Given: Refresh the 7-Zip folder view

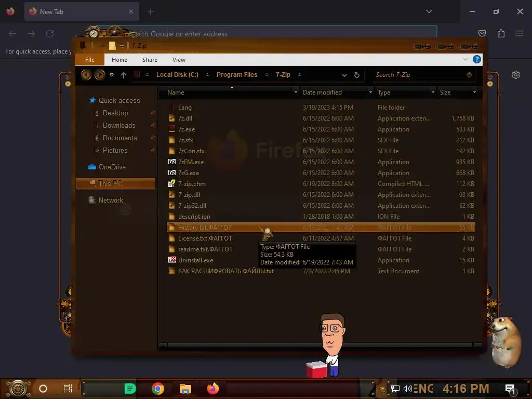Looking at the screenshot, I should (356, 75).
